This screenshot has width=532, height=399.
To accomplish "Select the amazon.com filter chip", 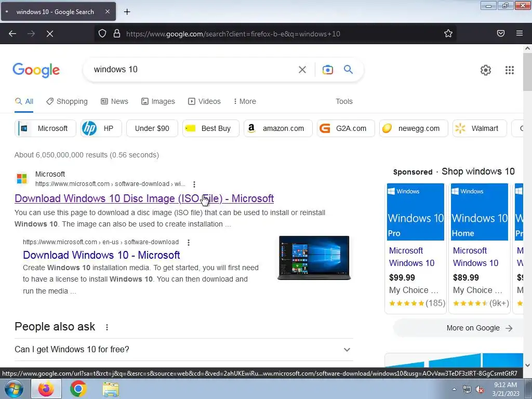I will coord(278,128).
